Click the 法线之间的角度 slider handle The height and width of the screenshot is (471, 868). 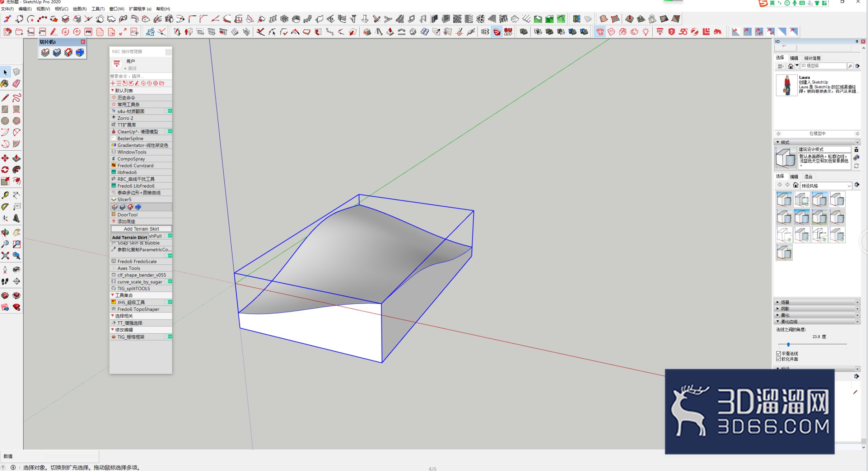point(788,344)
